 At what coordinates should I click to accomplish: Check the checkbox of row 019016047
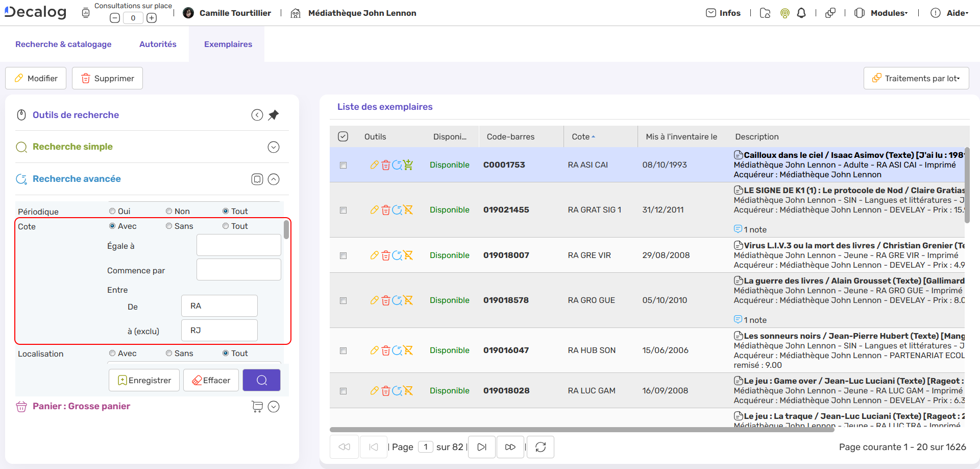coord(344,350)
